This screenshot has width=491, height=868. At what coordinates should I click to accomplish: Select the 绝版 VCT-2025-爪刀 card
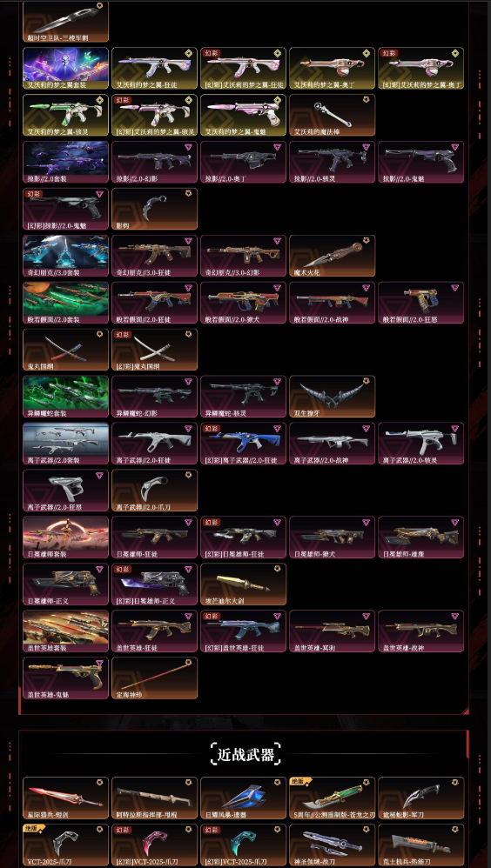click(x=66, y=845)
